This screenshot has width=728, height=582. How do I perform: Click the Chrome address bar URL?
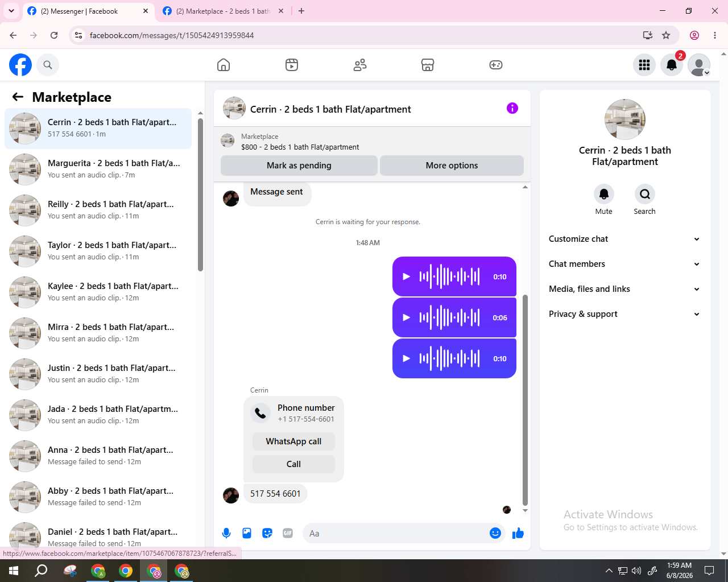172,35
